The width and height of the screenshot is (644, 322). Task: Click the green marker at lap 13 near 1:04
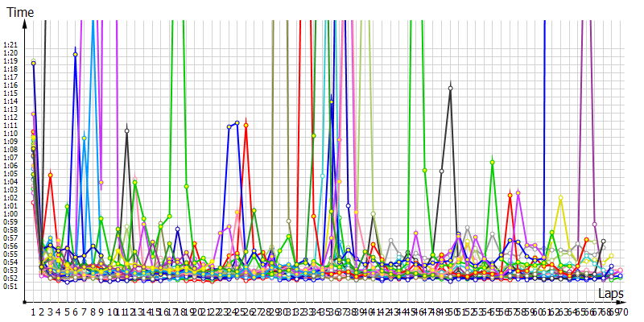point(135,183)
